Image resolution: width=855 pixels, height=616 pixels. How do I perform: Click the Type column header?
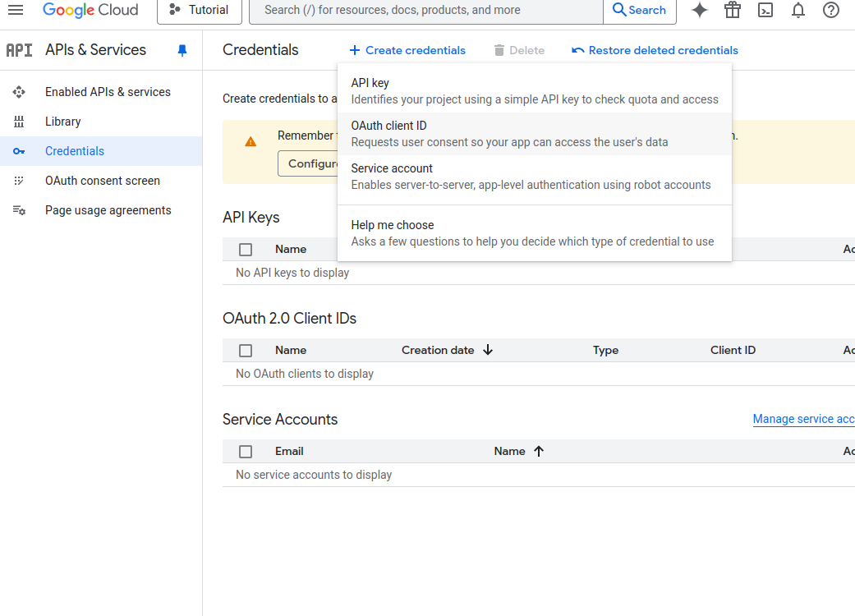(x=606, y=350)
